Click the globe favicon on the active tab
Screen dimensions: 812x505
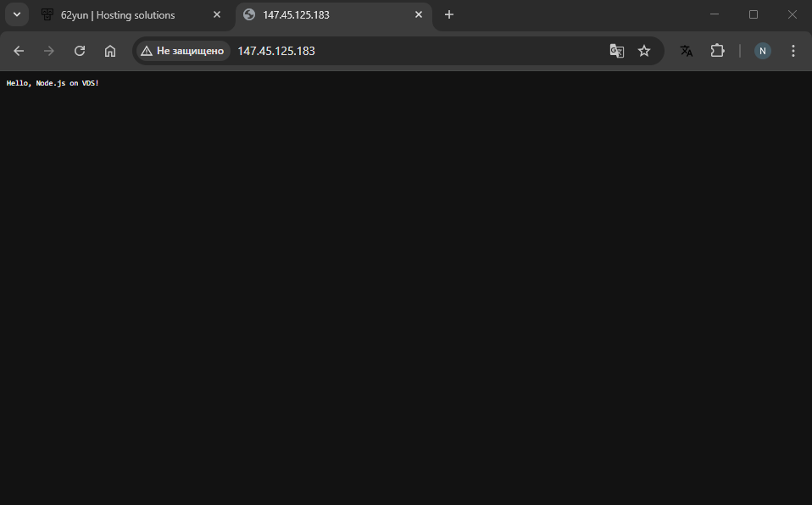(x=248, y=14)
